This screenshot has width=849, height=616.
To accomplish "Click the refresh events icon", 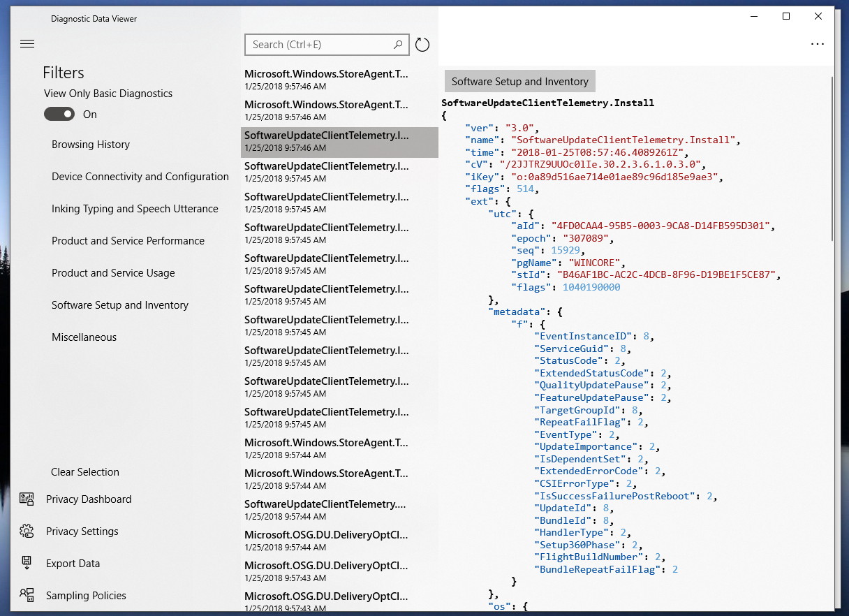I will click(x=422, y=45).
